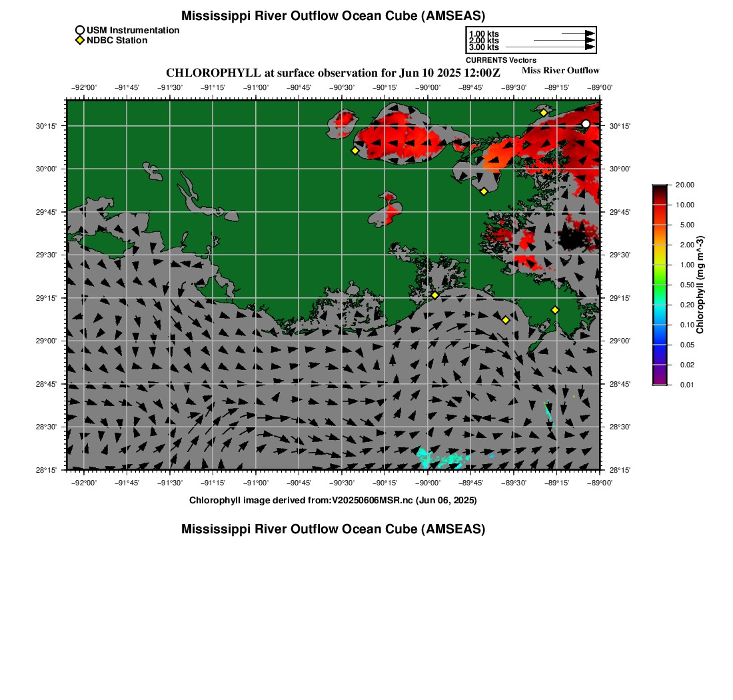Click the chlorophyll source file caption below the map
The image size is (733, 700).
click(x=333, y=500)
